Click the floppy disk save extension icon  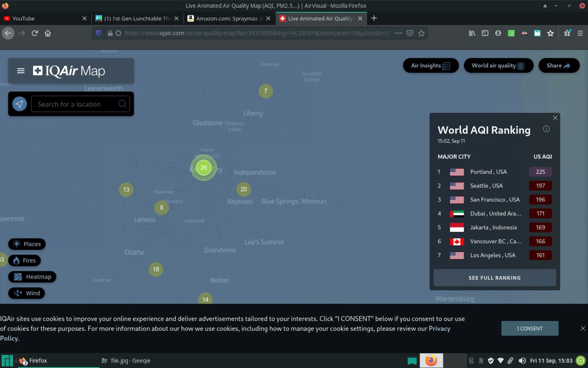(537, 33)
